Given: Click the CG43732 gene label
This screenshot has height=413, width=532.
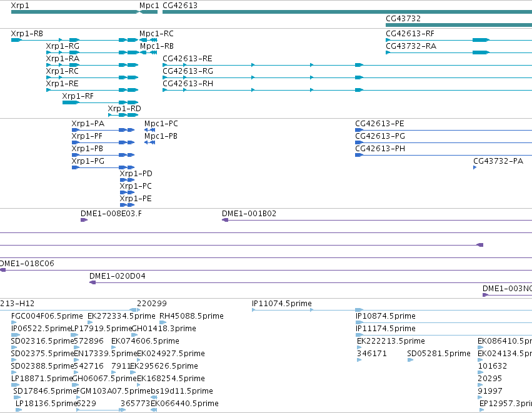Looking at the screenshot, I should click(403, 19).
